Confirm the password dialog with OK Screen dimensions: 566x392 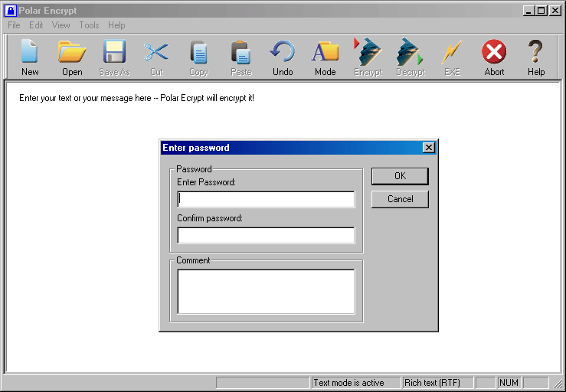pyautogui.click(x=400, y=176)
